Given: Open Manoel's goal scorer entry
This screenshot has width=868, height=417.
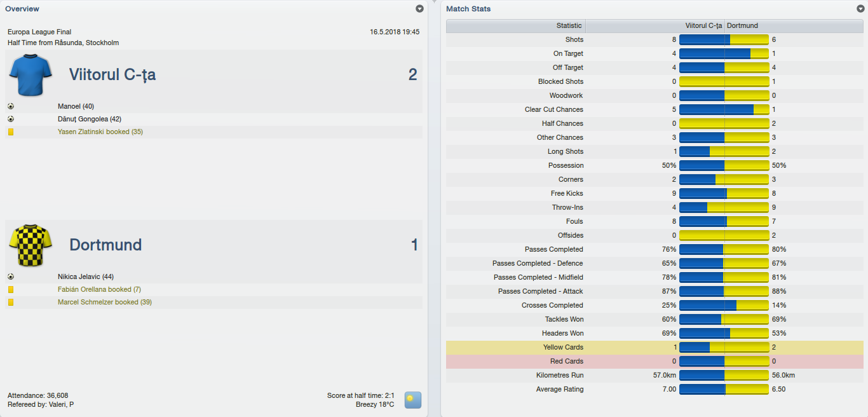Looking at the screenshot, I should (x=76, y=106).
